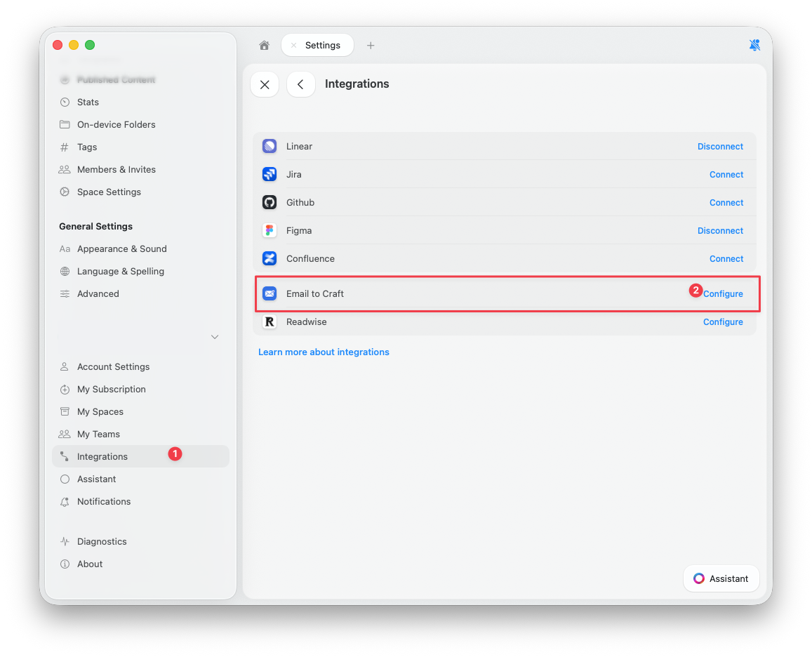Image resolution: width=812 pixels, height=657 pixels.
Task: Click the Confluence logo icon
Action: click(269, 258)
